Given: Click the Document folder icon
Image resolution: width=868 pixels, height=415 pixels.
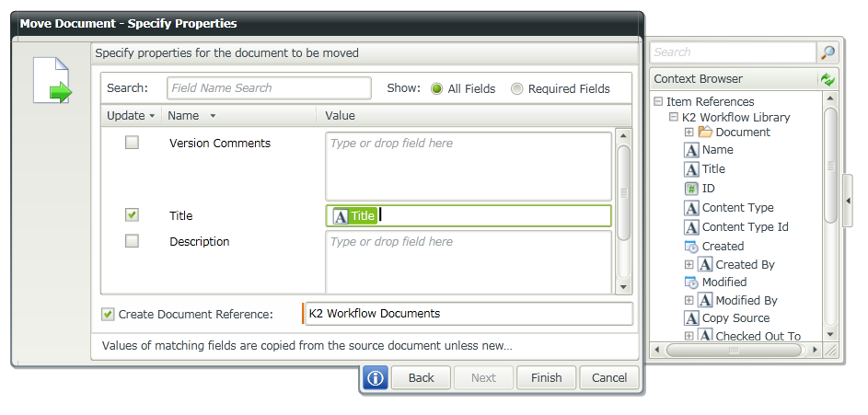Looking at the screenshot, I should pos(706,133).
